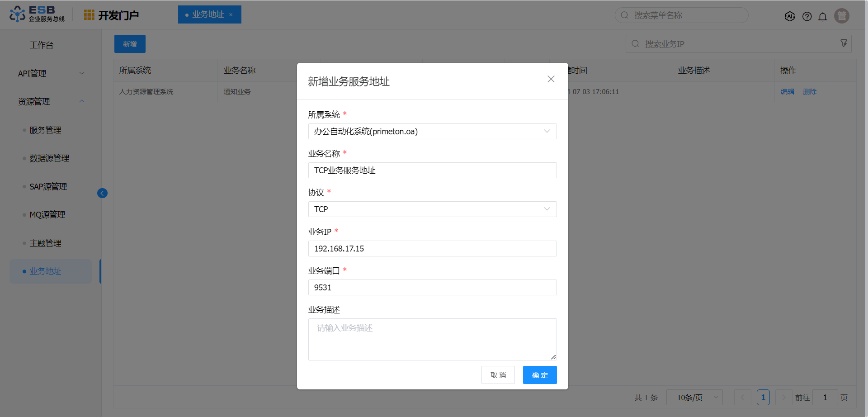Click the 业务端口 input field

[x=432, y=288]
